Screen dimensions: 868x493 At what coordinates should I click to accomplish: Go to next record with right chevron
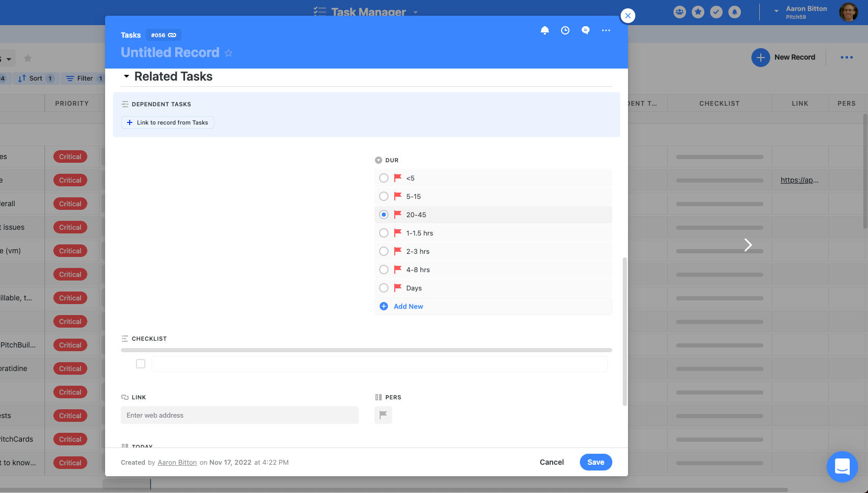[748, 245]
